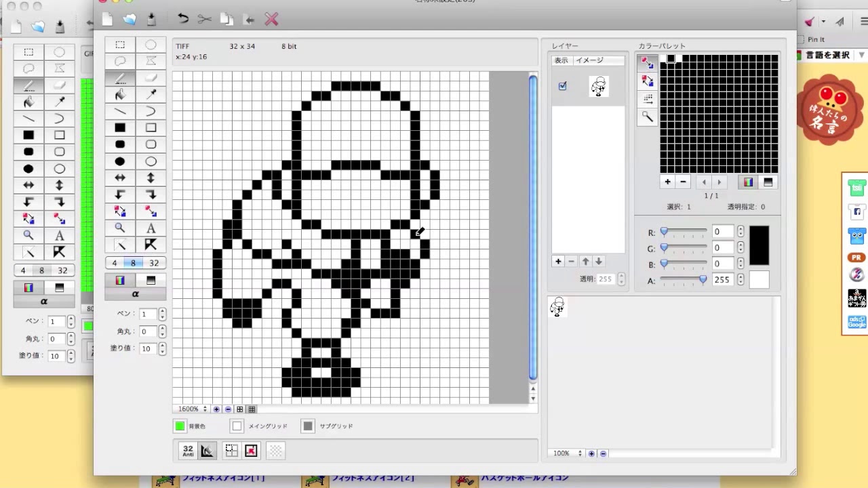This screenshot has width=868, height=488.
Task: Move layer up with arrow button
Action: [585, 262]
